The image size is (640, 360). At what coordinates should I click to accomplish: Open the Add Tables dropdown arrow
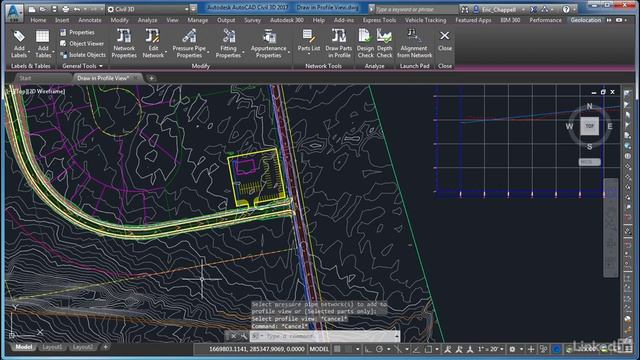[x=53, y=53]
